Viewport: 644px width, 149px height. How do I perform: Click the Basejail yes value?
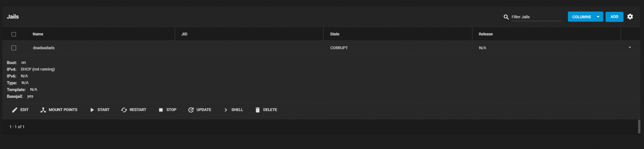pyautogui.click(x=30, y=96)
